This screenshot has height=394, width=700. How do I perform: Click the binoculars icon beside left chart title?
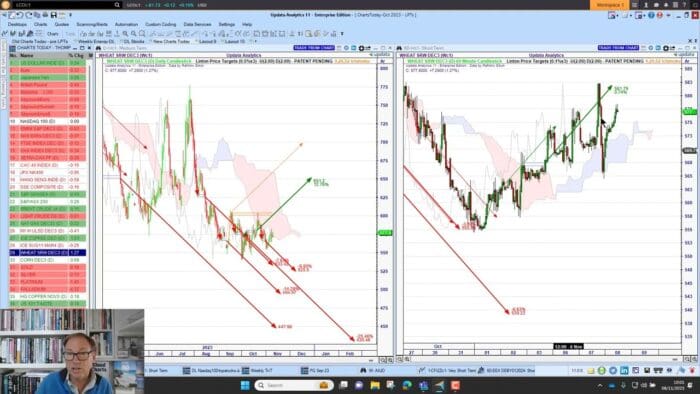98,48
